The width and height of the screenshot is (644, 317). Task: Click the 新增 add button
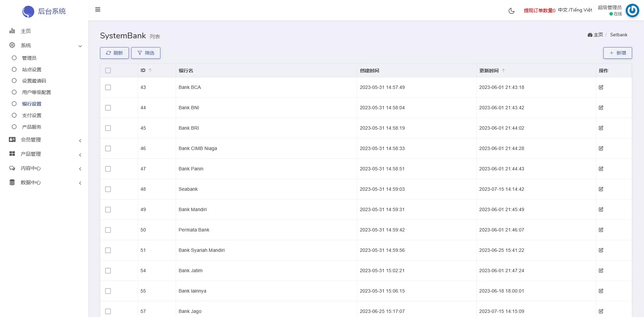coord(617,53)
